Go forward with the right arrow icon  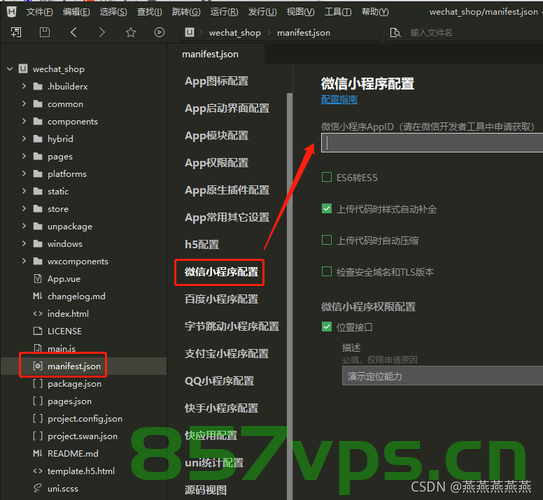tap(102, 33)
